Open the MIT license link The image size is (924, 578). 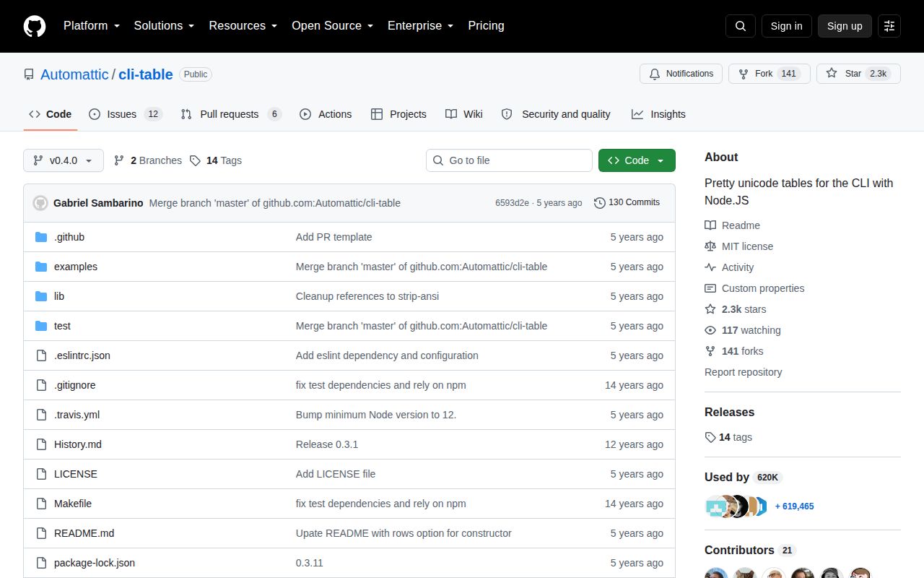pyautogui.click(x=738, y=246)
